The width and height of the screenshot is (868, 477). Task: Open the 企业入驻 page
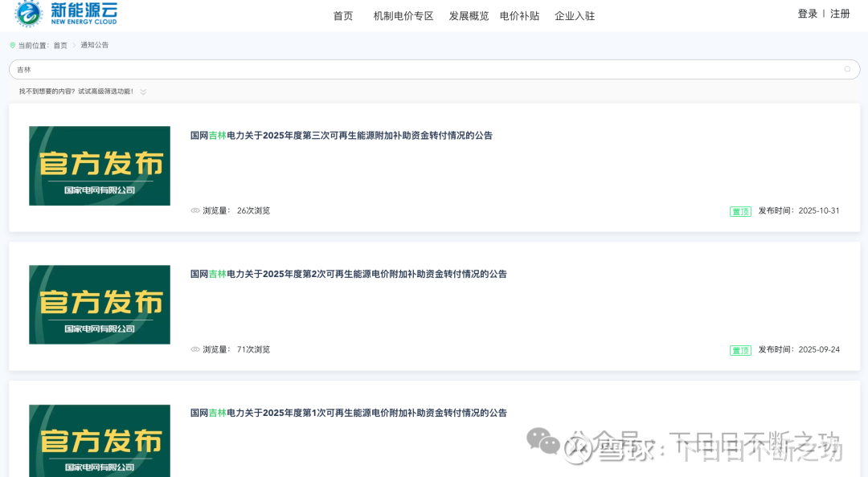tap(575, 16)
